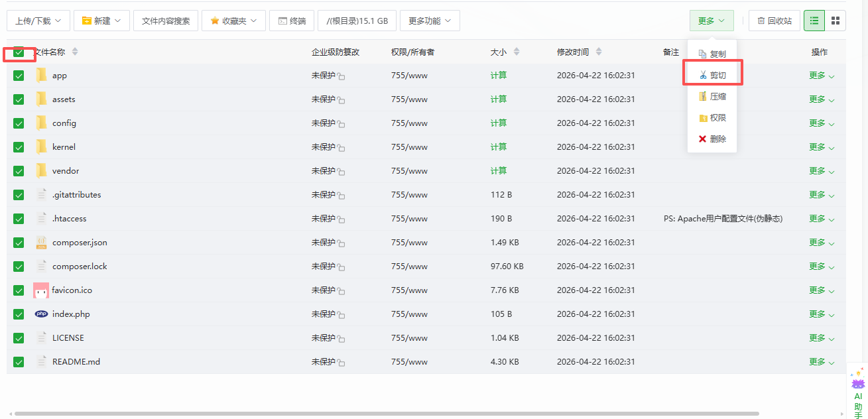Click the index.php PHP file icon
Screen dimensions: 868x419
(x=41, y=314)
